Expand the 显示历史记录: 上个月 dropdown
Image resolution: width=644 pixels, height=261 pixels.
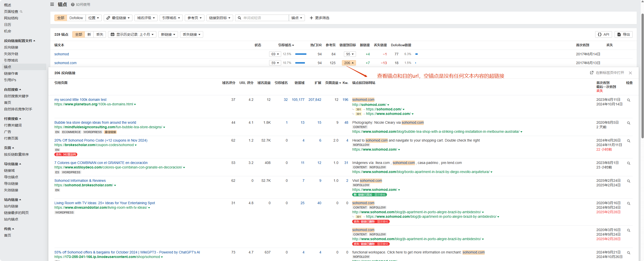click(x=132, y=34)
